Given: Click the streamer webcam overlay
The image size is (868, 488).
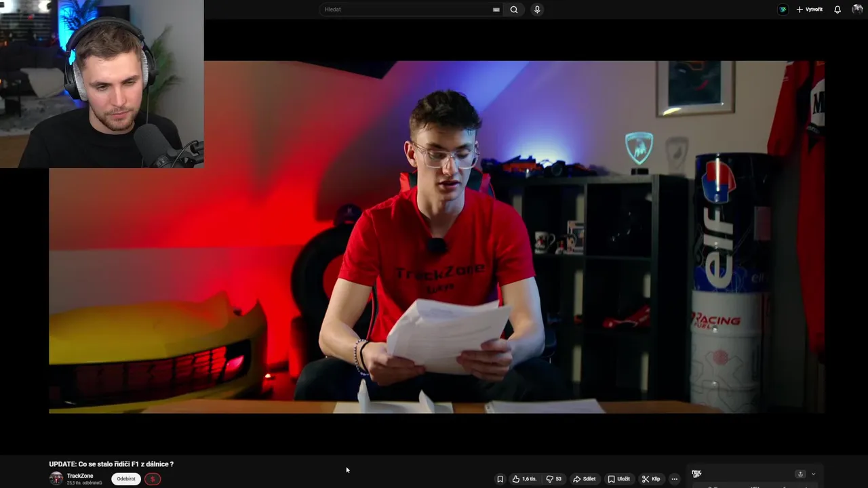Looking at the screenshot, I should click(102, 84).
